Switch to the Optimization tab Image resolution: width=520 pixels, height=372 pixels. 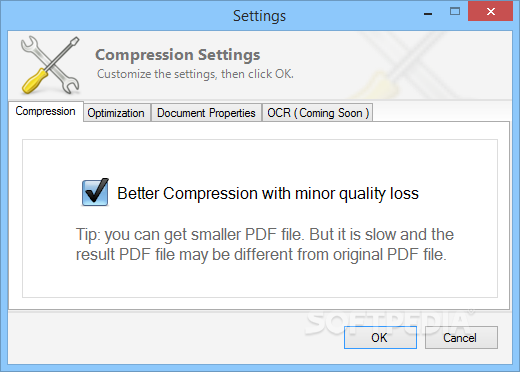(x=116, y=113)
